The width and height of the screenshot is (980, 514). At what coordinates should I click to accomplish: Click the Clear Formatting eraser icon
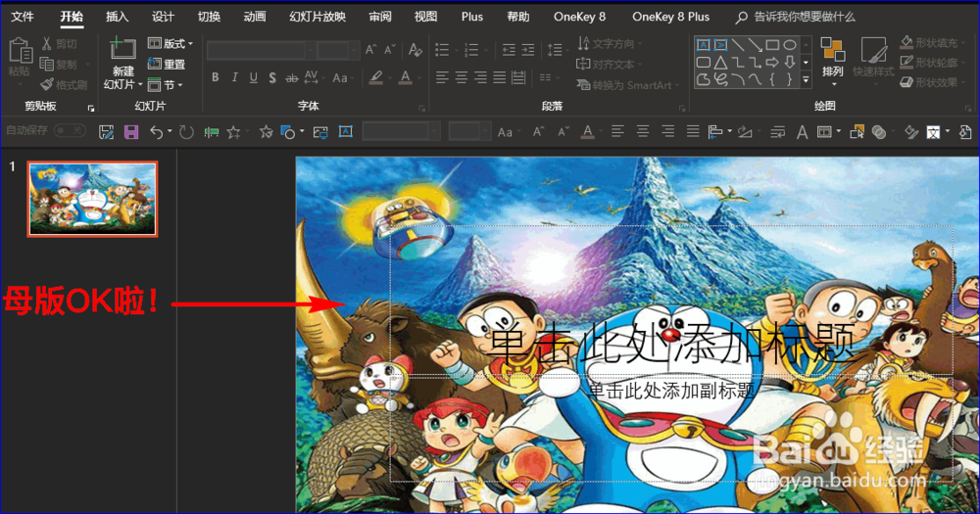tap(415, 49)
